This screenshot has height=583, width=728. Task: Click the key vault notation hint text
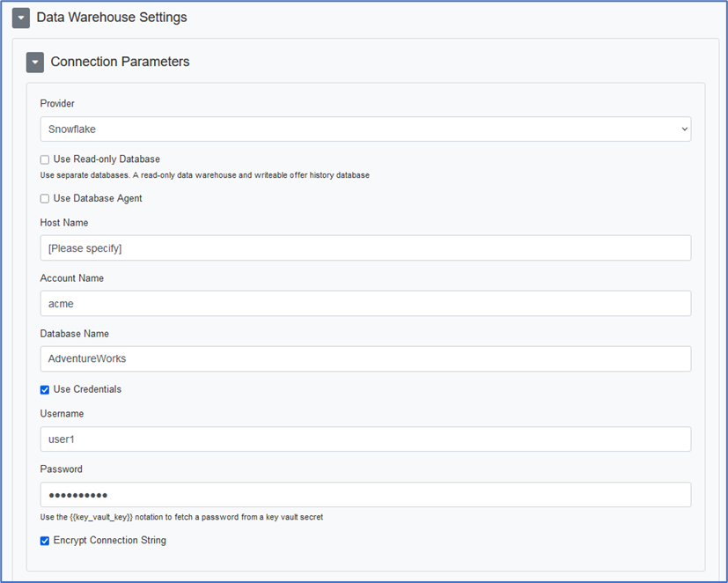181,517
